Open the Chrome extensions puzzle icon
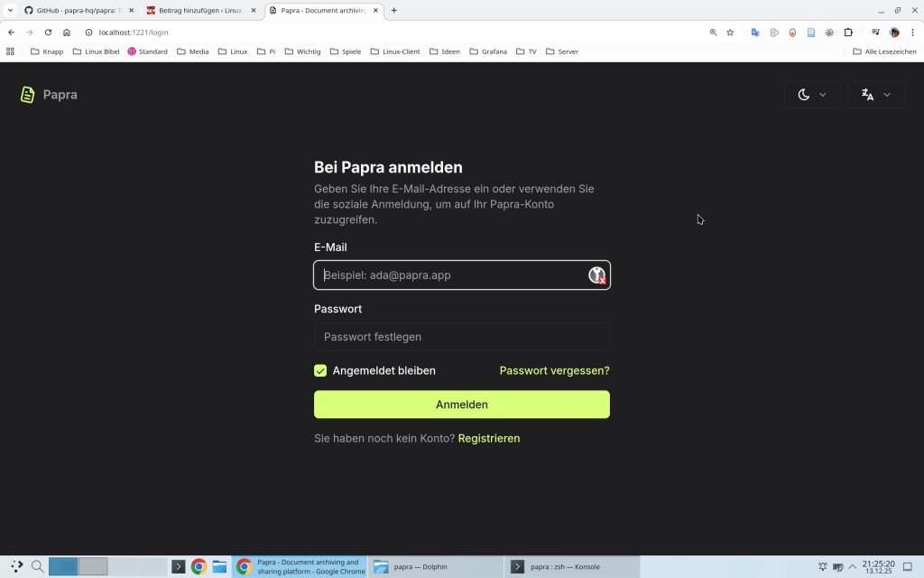Image resolution: width=924 pixels, height=578 pixels. click(x=848, y=33)
